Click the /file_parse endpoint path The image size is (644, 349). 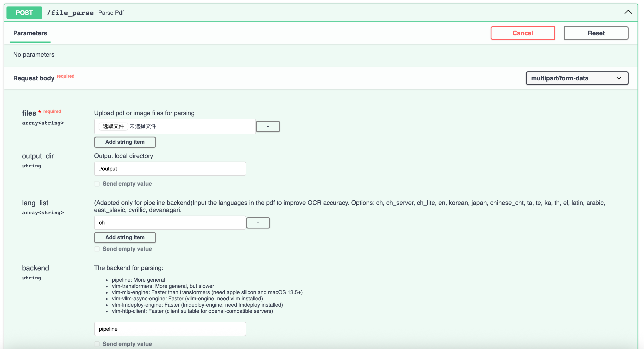coord(70,13)
